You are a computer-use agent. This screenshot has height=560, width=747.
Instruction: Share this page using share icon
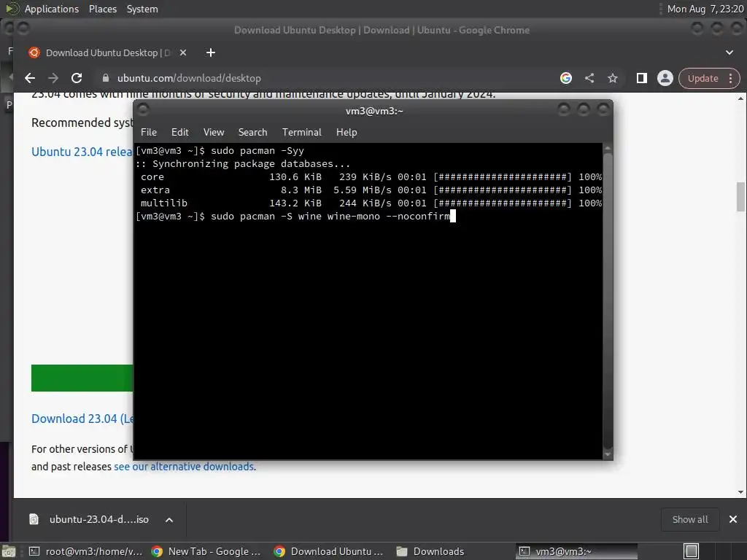(589, 78)
